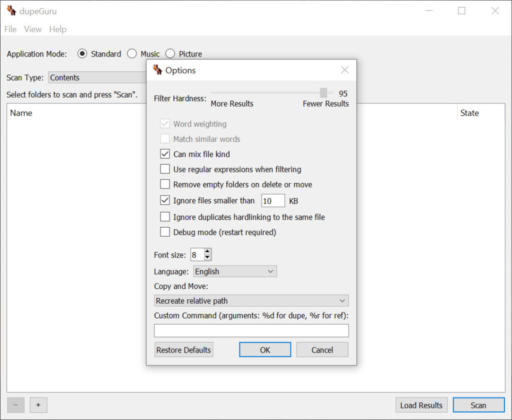The width and height of the screenshot is (512, 420).
Task: Decrease font size with the down arrow
Action: coord(207,257)
